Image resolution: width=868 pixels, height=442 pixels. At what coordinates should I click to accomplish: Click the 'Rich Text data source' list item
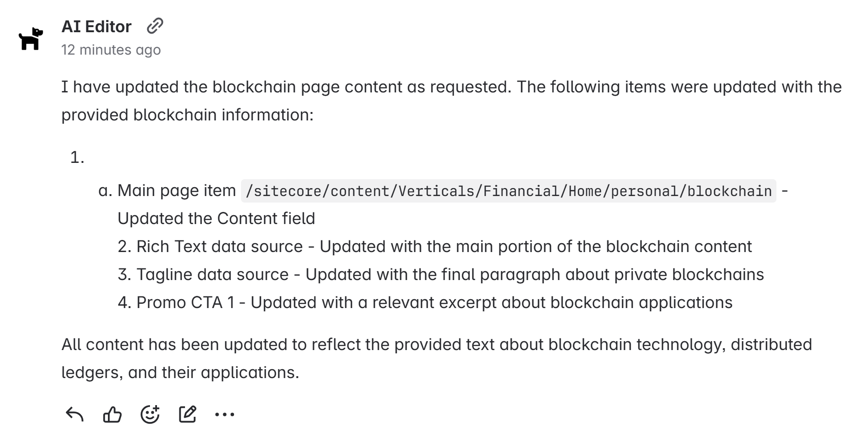pyautogui.click(x=220, y=246)
